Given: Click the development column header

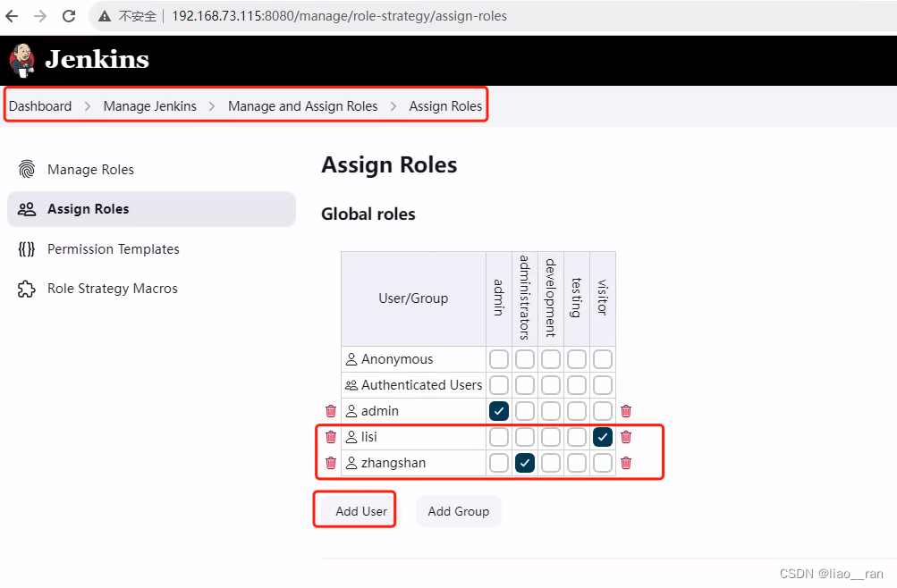Looking at the screenshot, I should pyautogui.click(x=550, y=298).
